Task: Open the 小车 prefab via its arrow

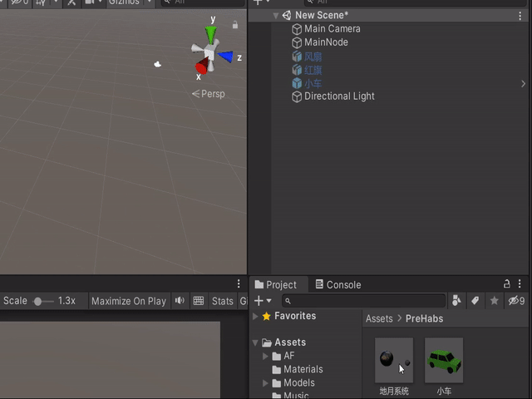Action: 523,84
